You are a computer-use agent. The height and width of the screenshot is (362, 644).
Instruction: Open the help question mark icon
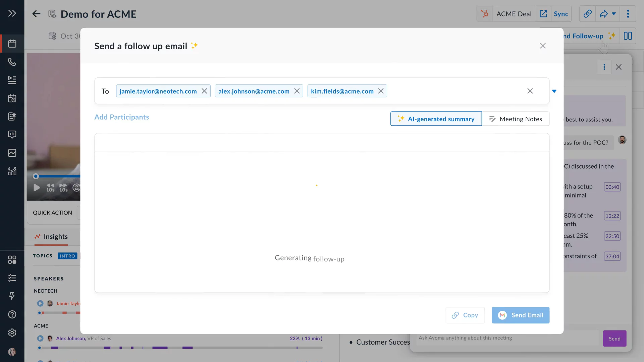pos(12,314)
